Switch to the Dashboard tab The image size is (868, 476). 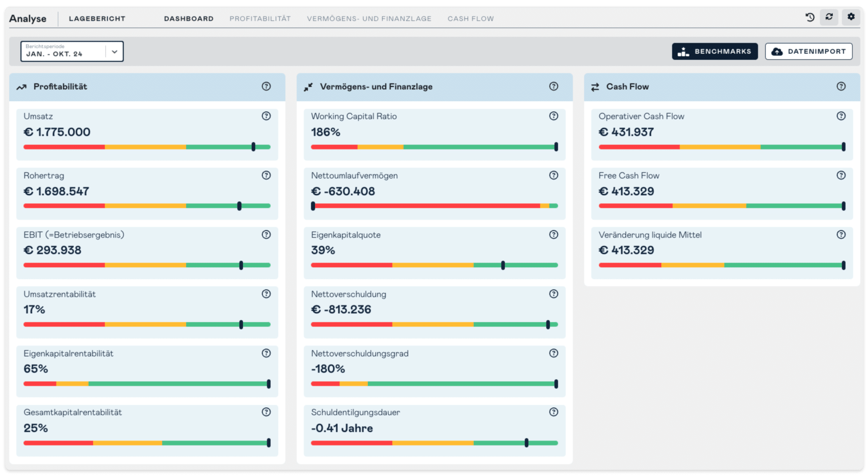(x=189, y=19)
